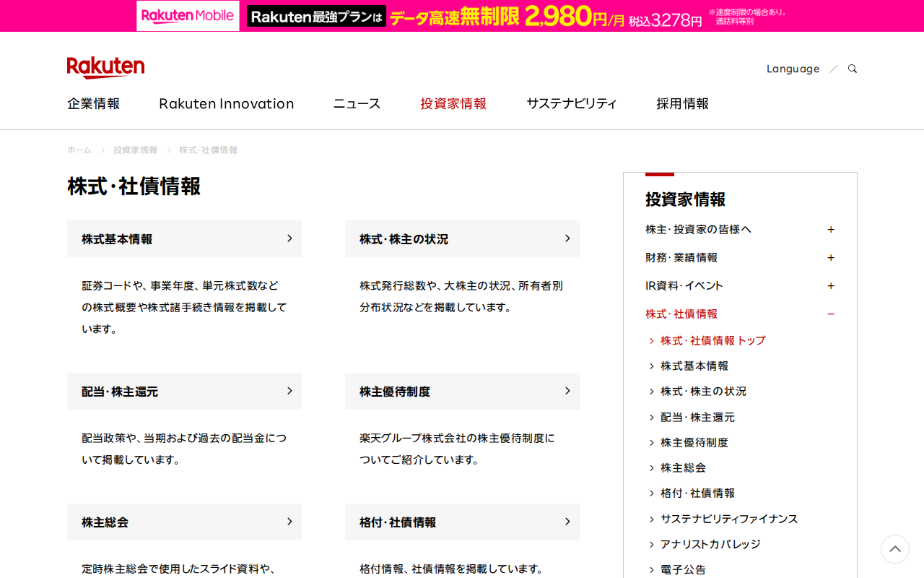Click the scroll-to-top circular arrow button
Image resolution: width=924 pixels, height=578 pixels.
[895, 550]
